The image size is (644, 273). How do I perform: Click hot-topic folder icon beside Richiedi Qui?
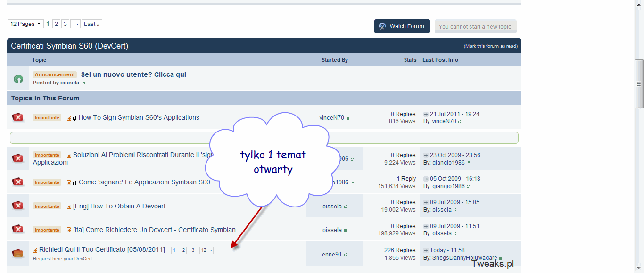point(18,254)
